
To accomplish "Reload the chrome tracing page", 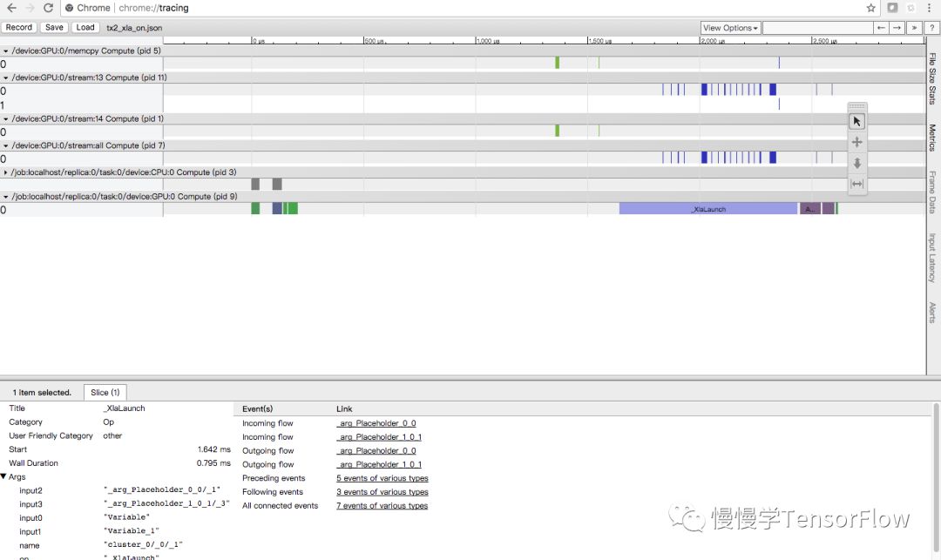I will [x=48, y=8].
